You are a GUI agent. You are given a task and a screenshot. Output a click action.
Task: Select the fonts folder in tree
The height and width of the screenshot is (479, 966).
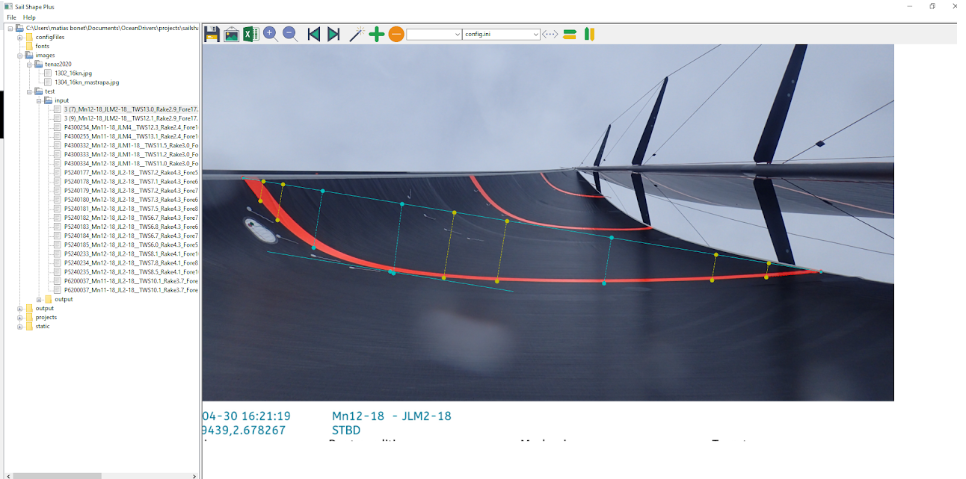click(43, 46)
